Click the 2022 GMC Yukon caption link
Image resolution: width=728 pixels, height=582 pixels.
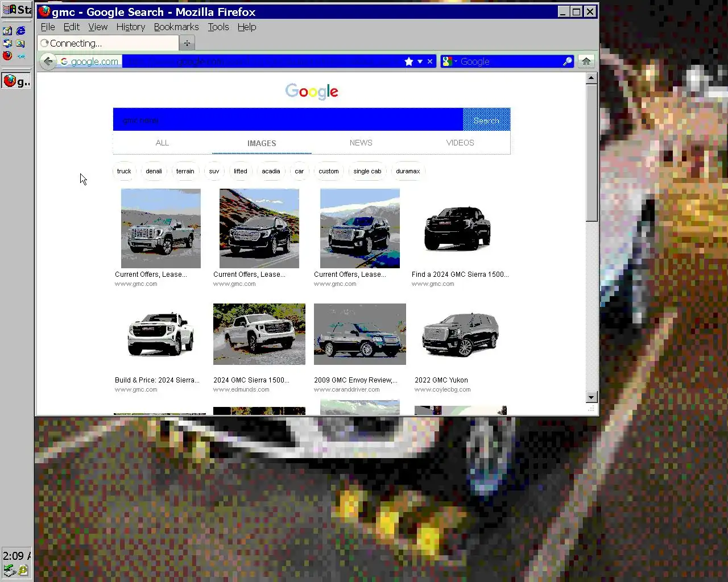coord(441,380)
